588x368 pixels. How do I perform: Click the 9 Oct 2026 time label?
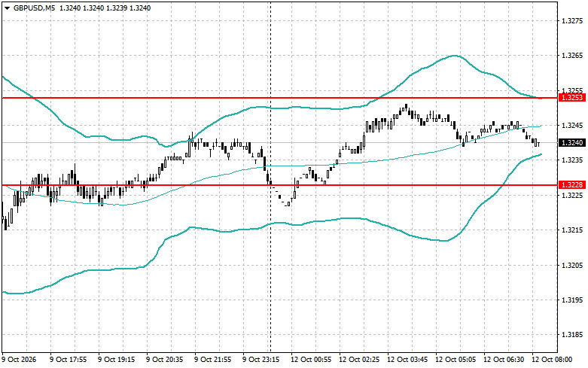point(19,360)
